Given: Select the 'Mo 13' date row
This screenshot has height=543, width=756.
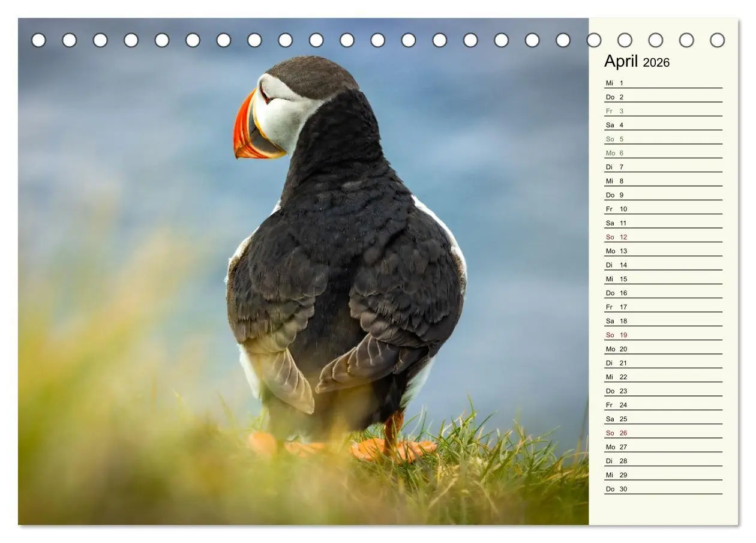Looking at the screenshot, I should (663, 251).
